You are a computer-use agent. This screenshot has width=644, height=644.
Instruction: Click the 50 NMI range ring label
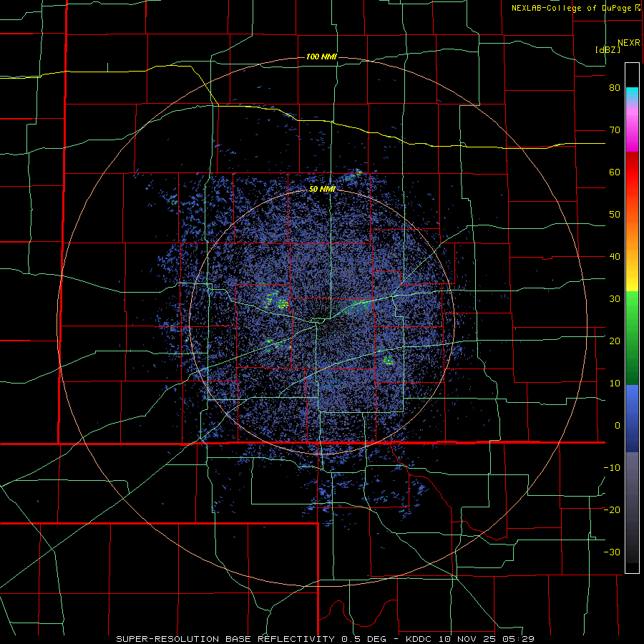pos(322,189)
